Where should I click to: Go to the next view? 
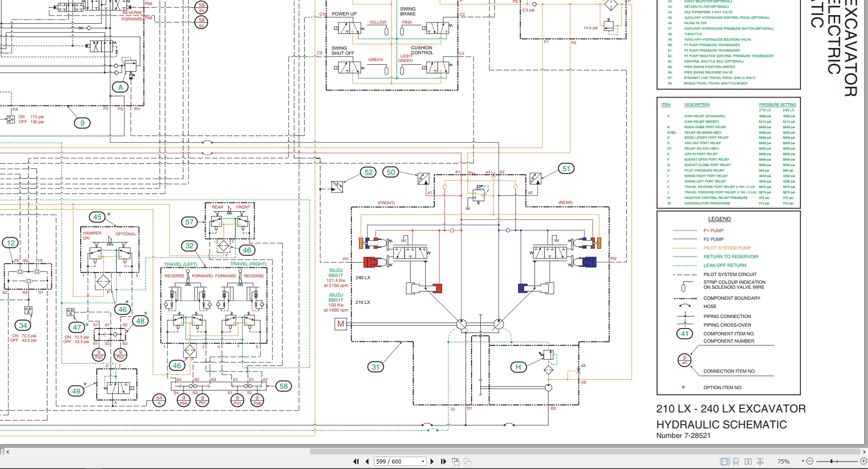click(x=467, y=461)
